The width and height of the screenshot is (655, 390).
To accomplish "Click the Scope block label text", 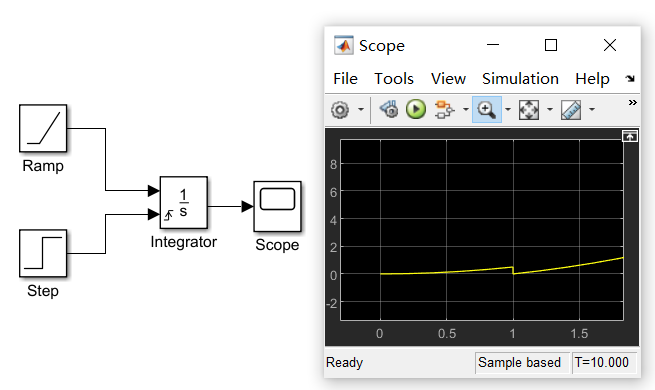I will click(277, 245).
